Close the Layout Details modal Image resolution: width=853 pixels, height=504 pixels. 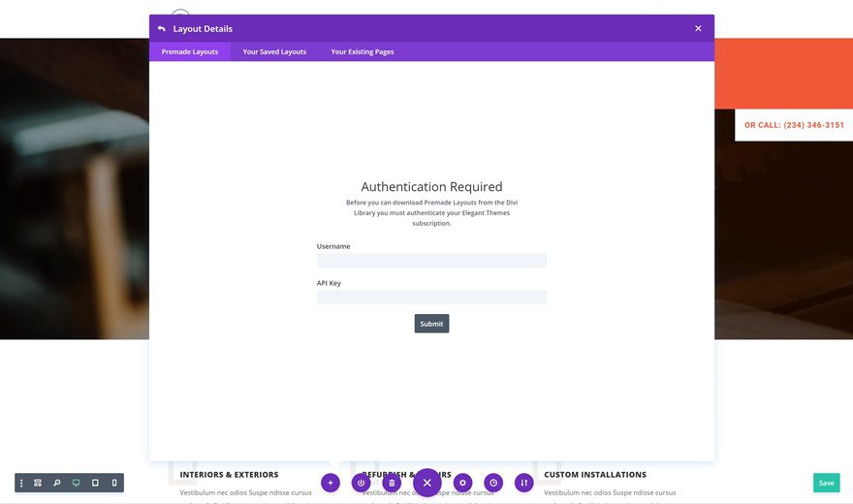coord(698,28)
